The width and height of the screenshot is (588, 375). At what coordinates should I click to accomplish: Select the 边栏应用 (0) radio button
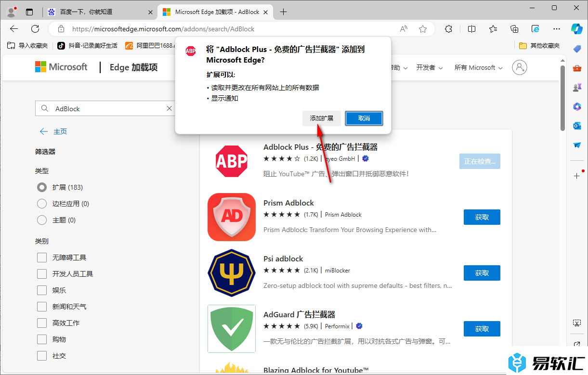(x=42, y=204)
